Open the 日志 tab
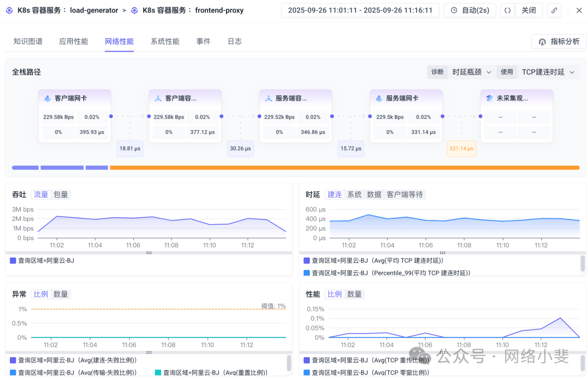Screen dimensions: 588x380 point(235,41)
